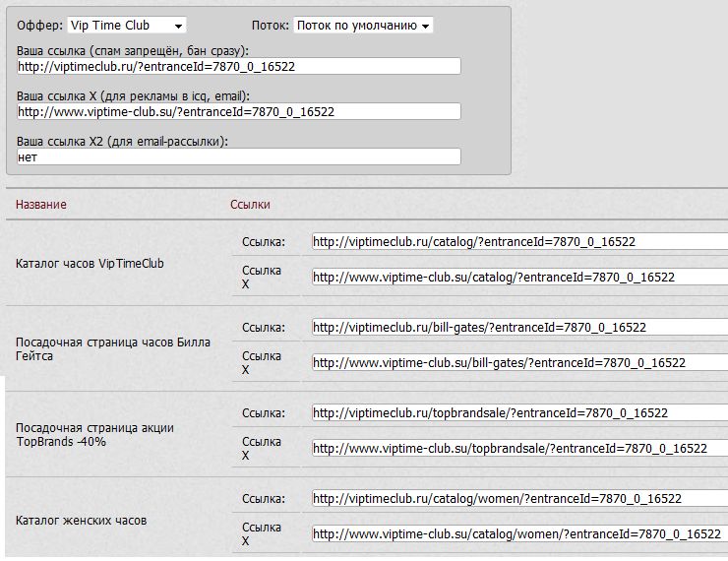Click the Название column header
Screen dimensions: 728x561
coord(41,205)
